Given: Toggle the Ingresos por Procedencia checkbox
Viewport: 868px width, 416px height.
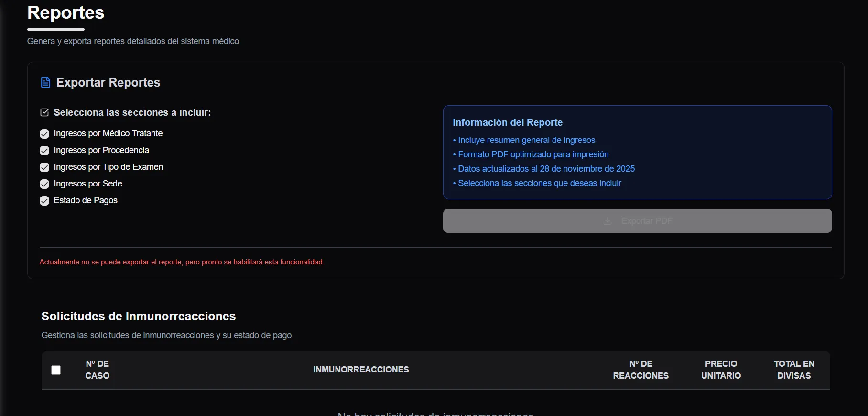Looking at the screenshot, I should coord(44,151).
